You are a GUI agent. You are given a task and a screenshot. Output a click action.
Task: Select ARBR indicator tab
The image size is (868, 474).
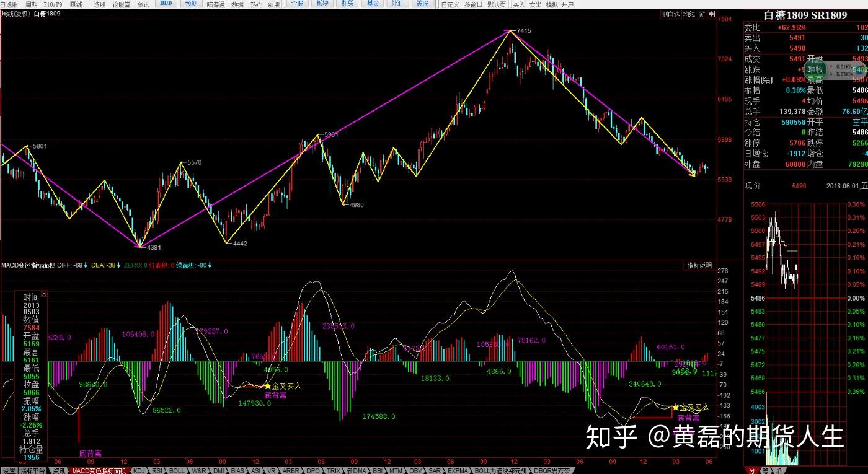291,470
